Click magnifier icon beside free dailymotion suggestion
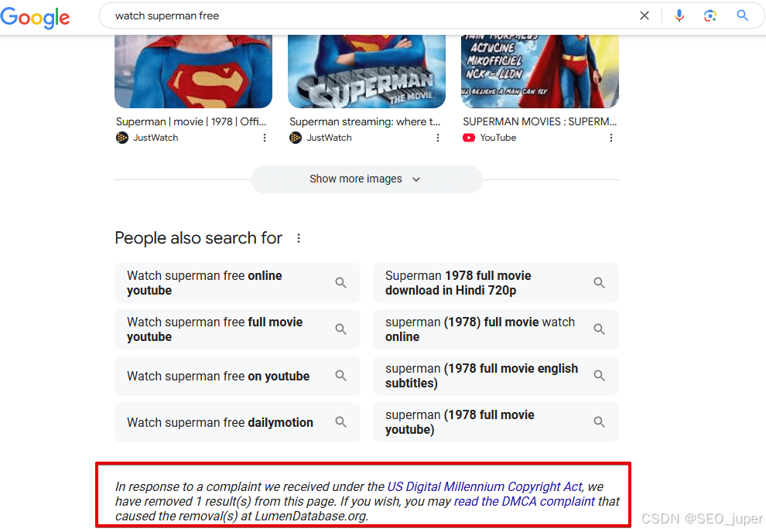The image size is (766, 532). (x=341, y=421)
